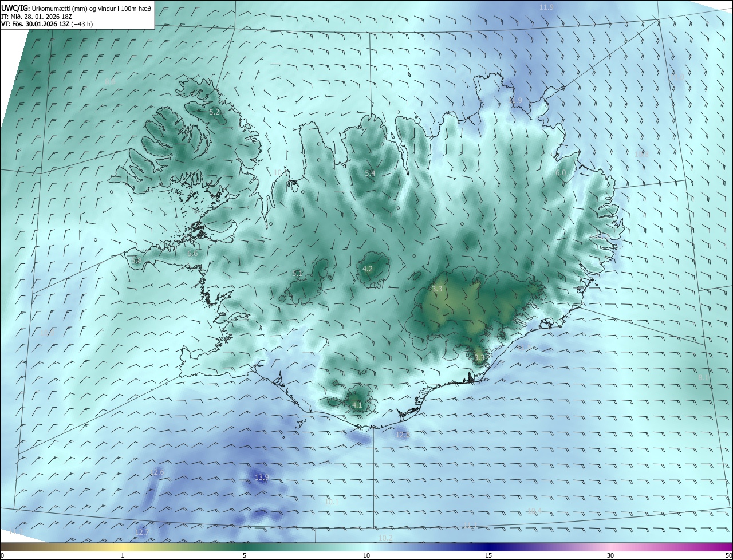Click the '50' tick on the colour scale
The image size is (733, 560).
(728, 555)
